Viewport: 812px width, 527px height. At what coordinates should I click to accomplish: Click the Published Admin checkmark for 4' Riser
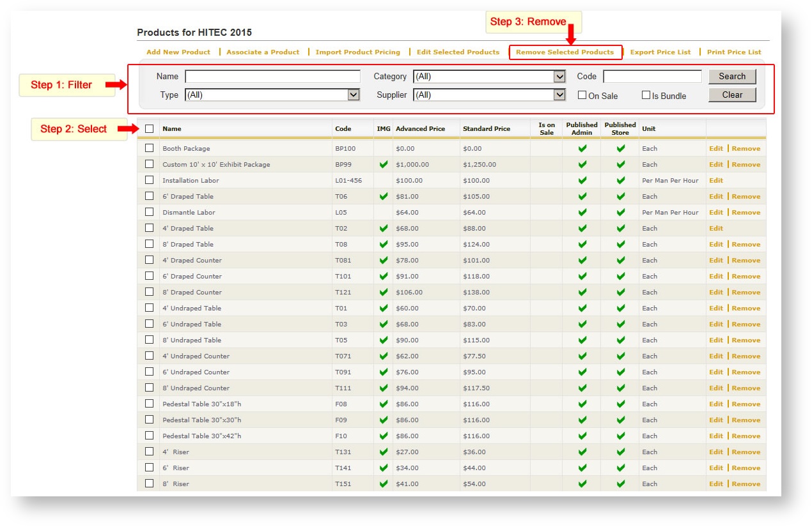point(582,452)
